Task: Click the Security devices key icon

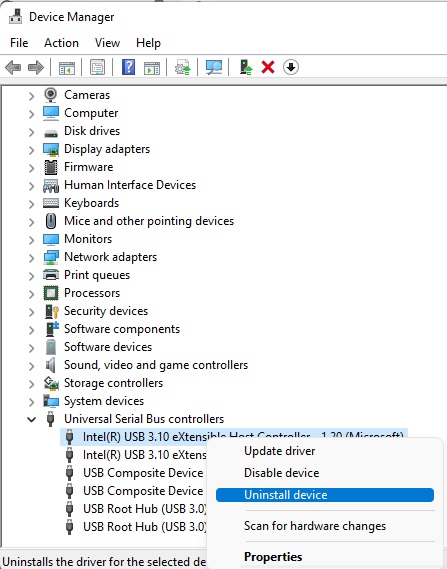Action: (x=52, y=311)
